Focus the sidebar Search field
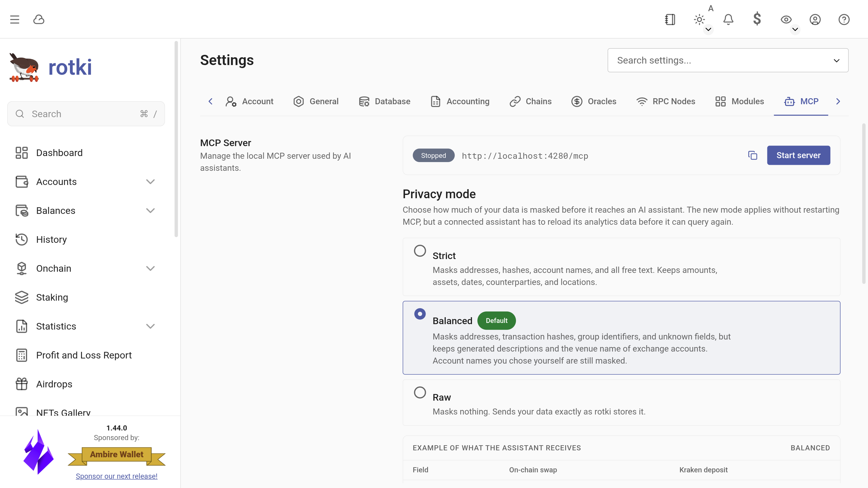The width and height of the screenshot is (868, 488). coord(86,114)
